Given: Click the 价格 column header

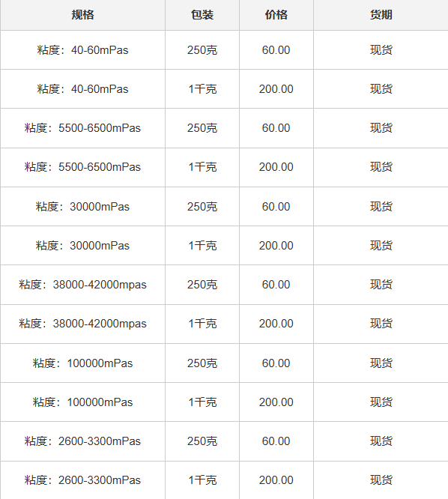Looking at the screenshot, I should point(276,15).
